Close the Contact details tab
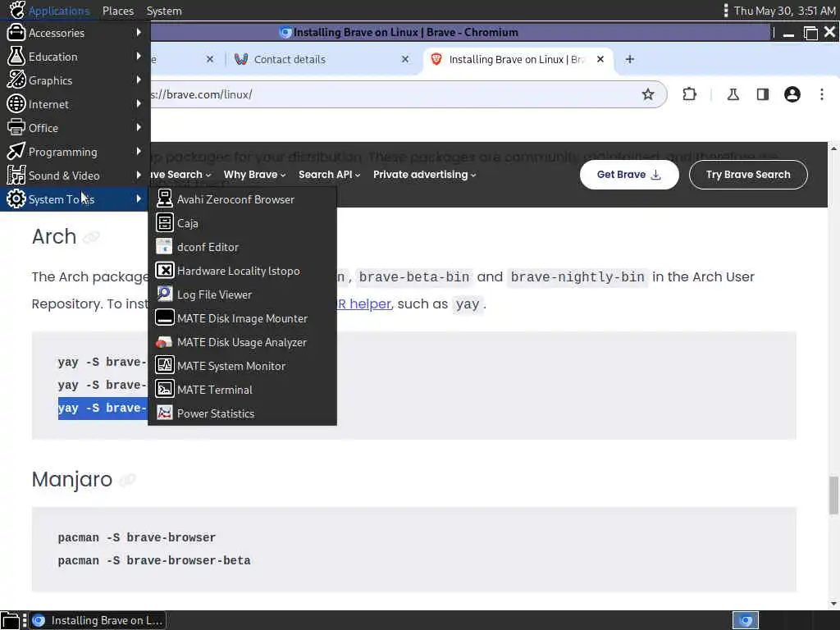840x630 pixels. point(405,59)
